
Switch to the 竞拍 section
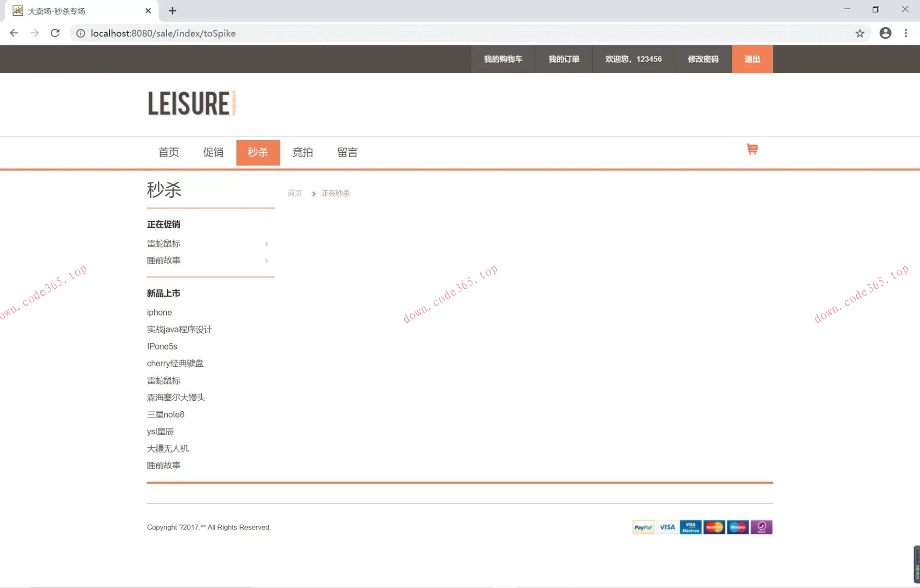(x=302, y=152)
